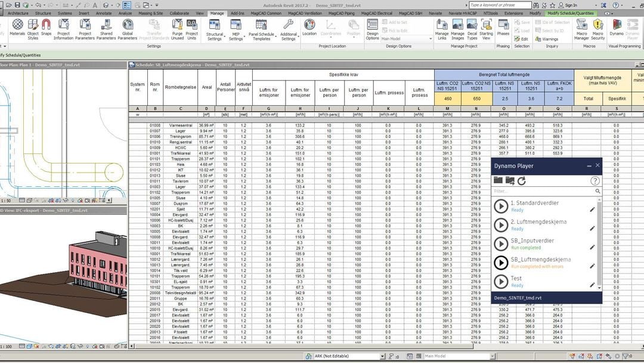Play the 1. Standardverdier script
This screenshot has width=644, height=363.
(x=501, y=206)
